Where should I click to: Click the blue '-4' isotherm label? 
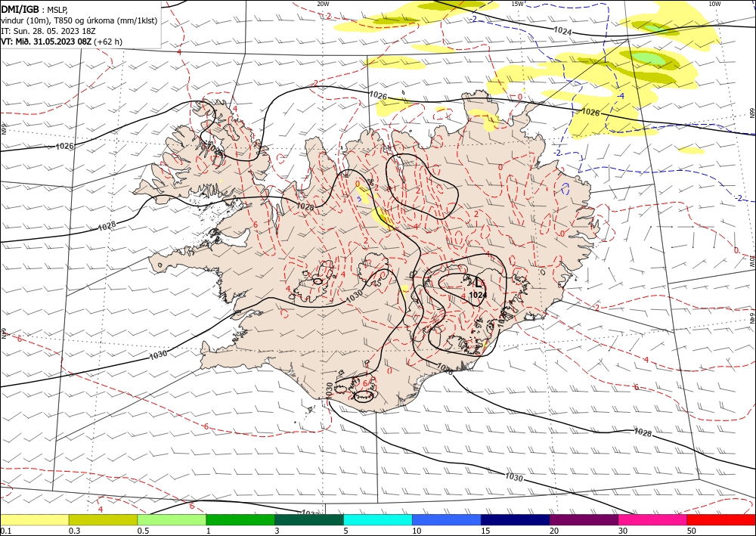pyautogui.click(x=621, y=96)
